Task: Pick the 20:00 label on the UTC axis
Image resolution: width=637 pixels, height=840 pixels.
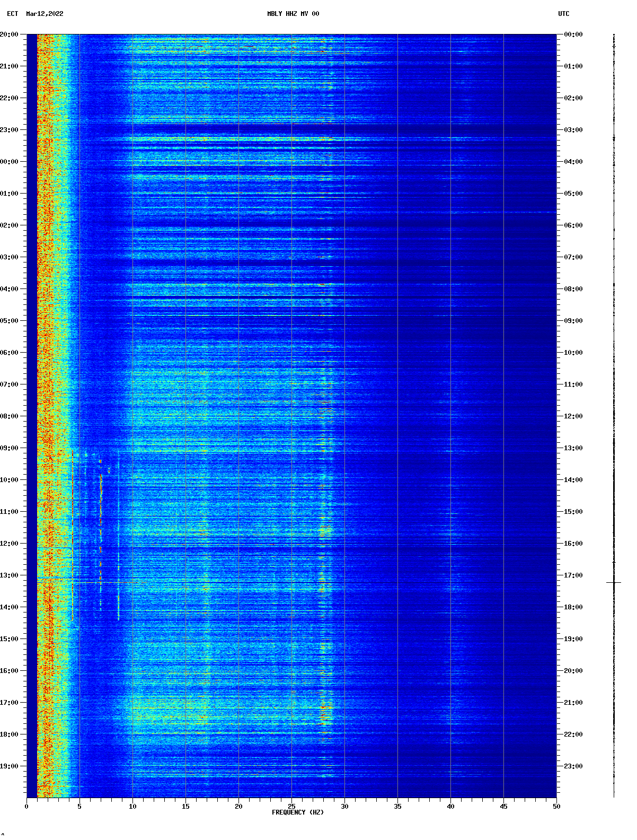Action: click(x=573, y=671)
